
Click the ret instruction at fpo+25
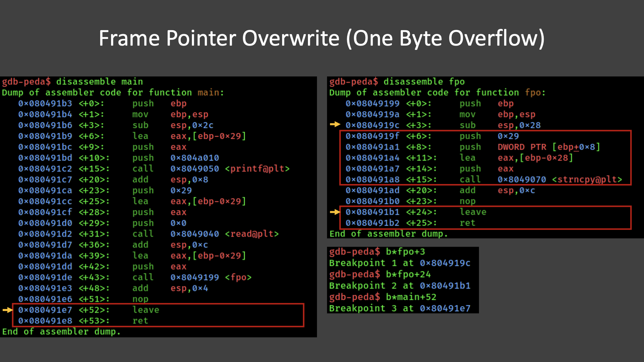(x=467, y=223)
